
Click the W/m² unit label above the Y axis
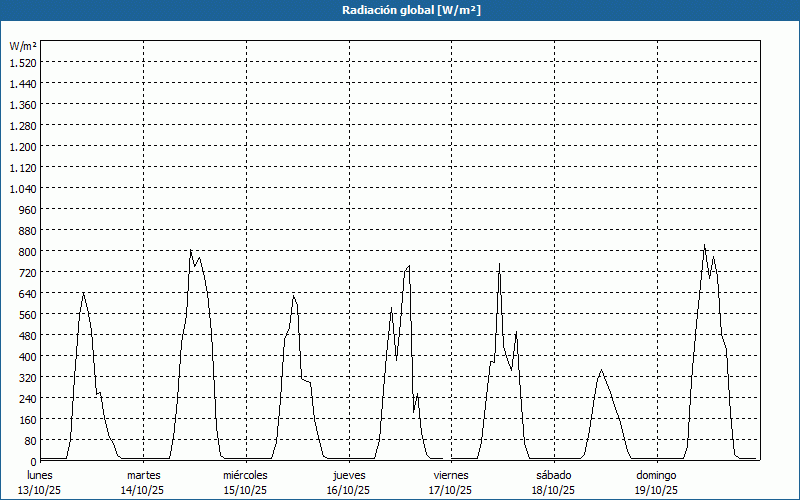(23, 46)
